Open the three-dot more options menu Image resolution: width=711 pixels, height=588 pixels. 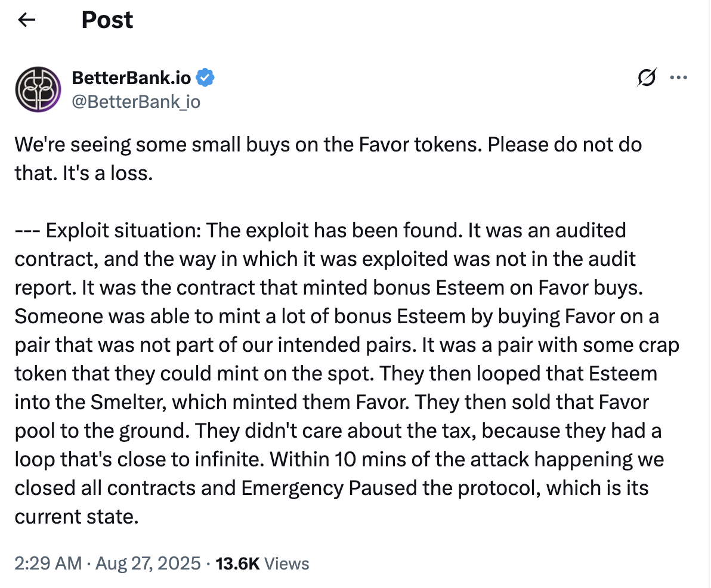[679, 78]
